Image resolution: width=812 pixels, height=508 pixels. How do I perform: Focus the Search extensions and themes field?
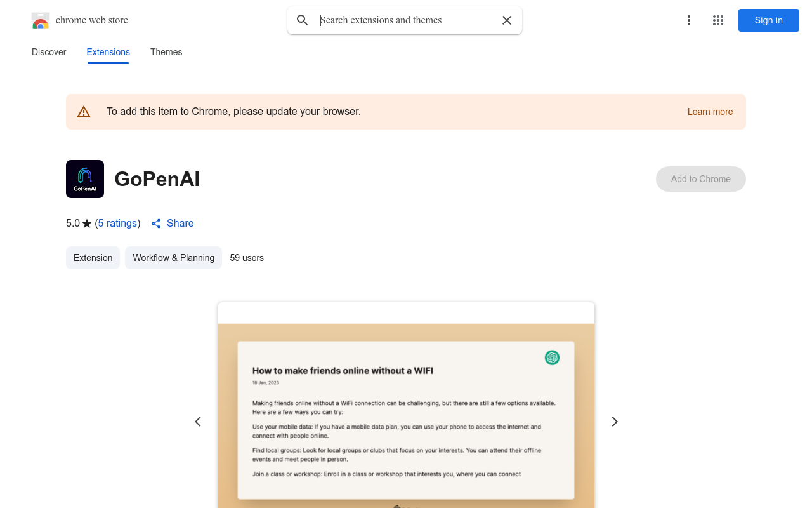pyautogui.click(x=406, y=20)
